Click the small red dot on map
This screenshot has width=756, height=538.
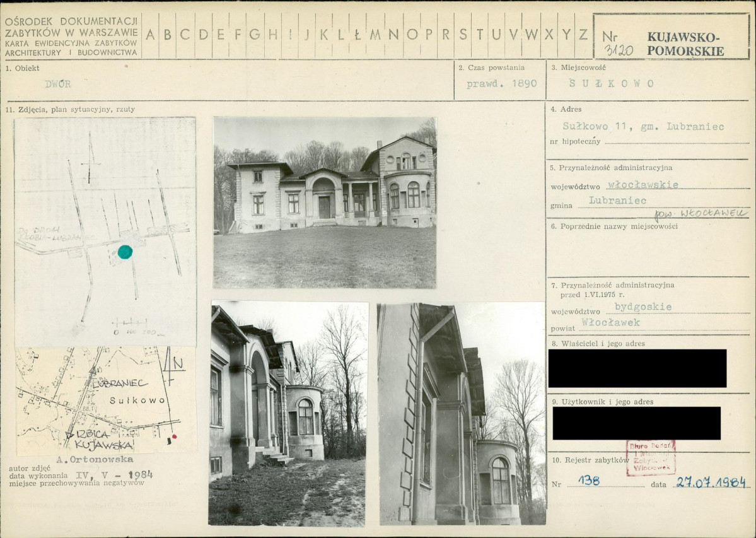(x=175, y=436)
